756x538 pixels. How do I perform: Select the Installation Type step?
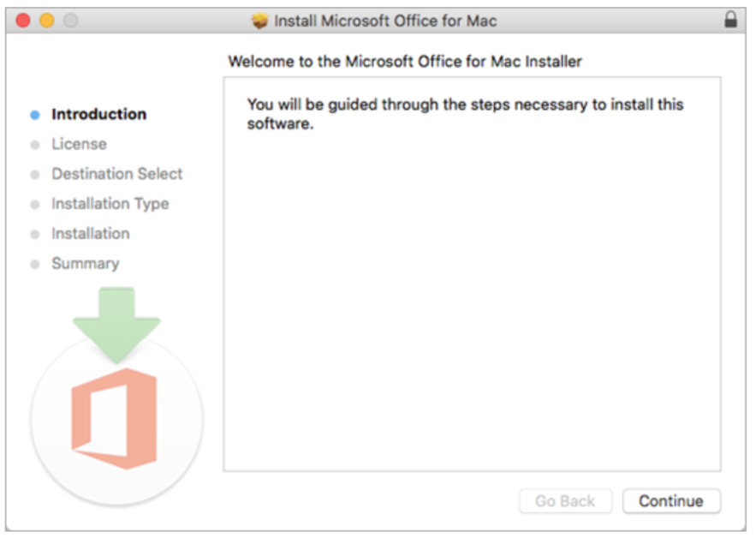coord(110,204)
